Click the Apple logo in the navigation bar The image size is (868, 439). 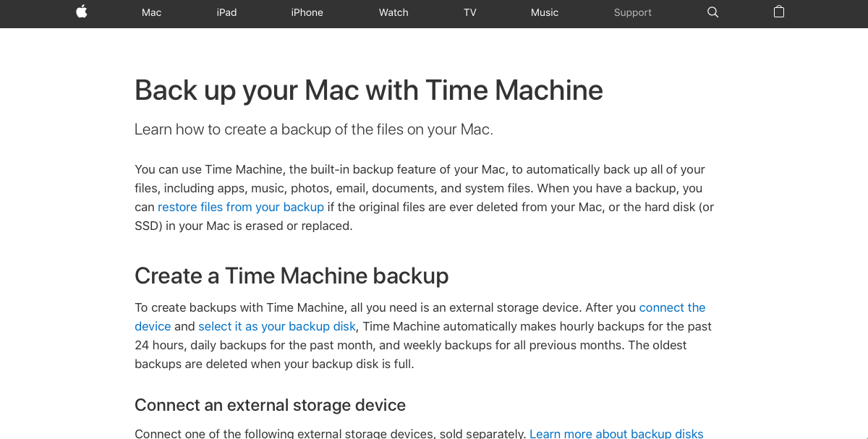tap(82, 12)
